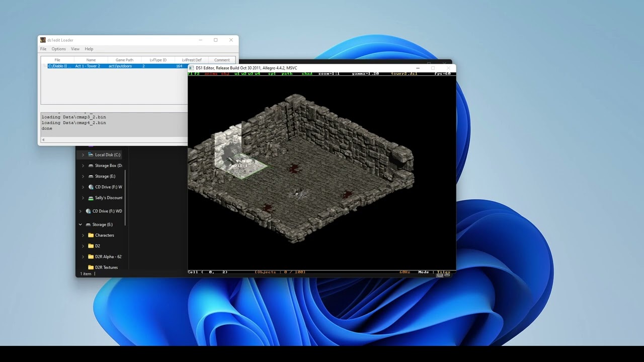Toggle the shad shadow layer indicator

307,74
